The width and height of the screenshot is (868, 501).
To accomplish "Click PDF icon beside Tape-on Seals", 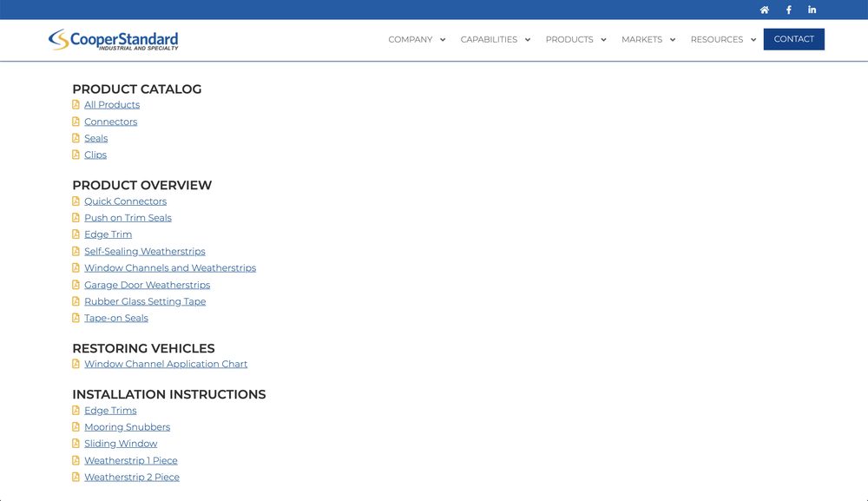I will click(x=76, y=318).
